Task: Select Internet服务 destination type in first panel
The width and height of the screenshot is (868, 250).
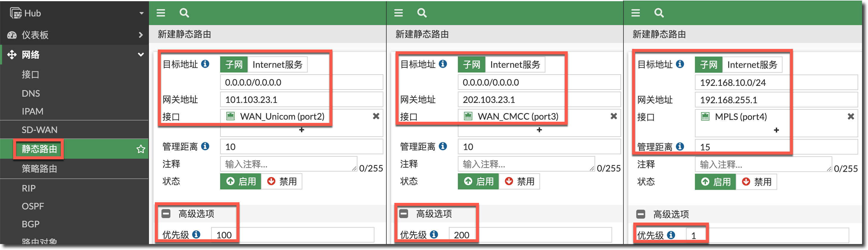Action: [x=277, y=64]
